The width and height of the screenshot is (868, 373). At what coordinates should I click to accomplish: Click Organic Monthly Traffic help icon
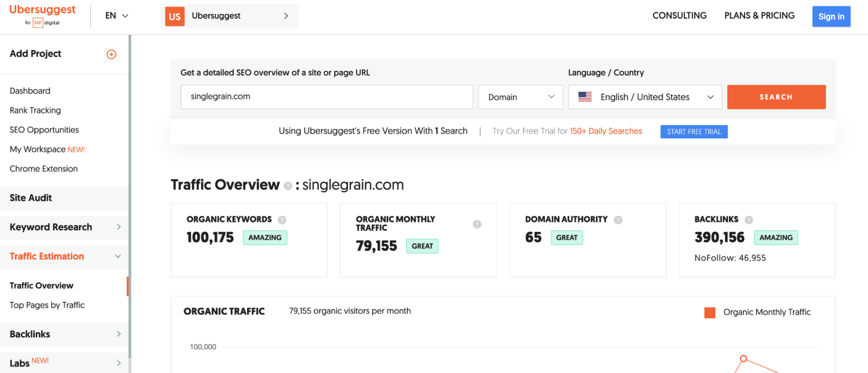point(477,224)
